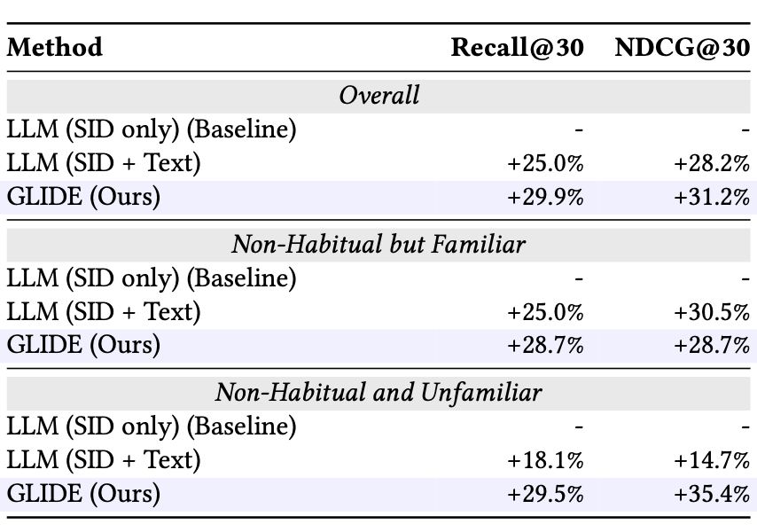Click LLM (SID only) (Baseline) under Overall

pos(152,129)
